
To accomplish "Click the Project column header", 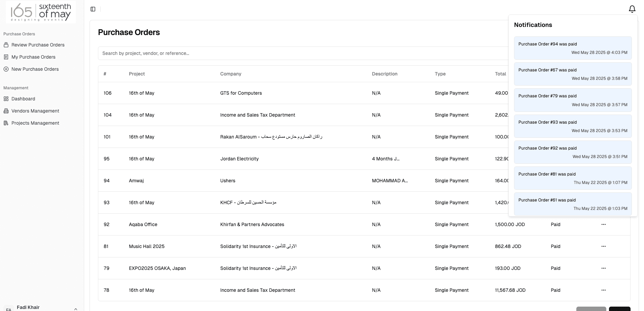I will pyautogui.click(x=137, y=74).
